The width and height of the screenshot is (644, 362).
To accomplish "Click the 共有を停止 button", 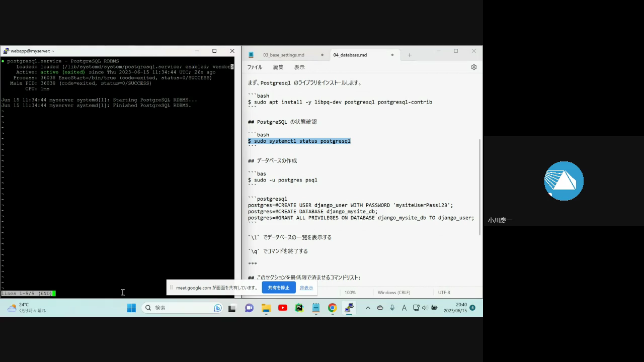I will coord(279,288).
